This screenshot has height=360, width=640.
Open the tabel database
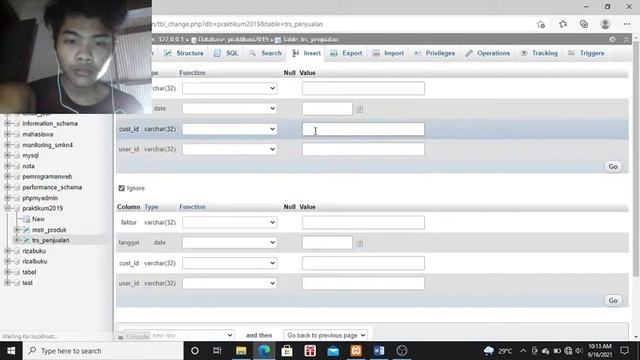(x=29, y=272)
